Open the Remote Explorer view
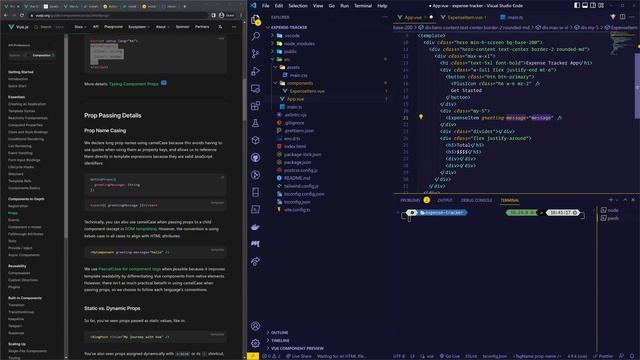 point(256,89)
